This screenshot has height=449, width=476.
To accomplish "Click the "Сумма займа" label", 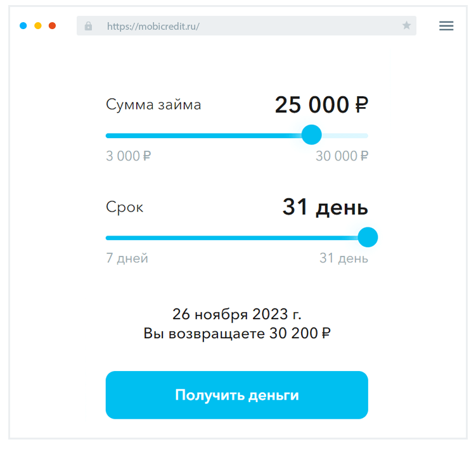I will click(x=153, y=104).
